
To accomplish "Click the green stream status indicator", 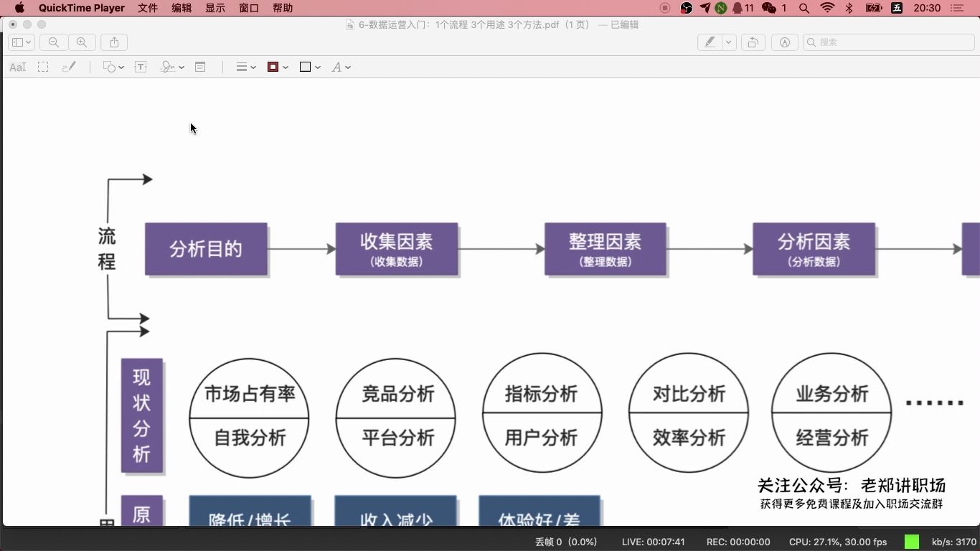I will [912, 542].
